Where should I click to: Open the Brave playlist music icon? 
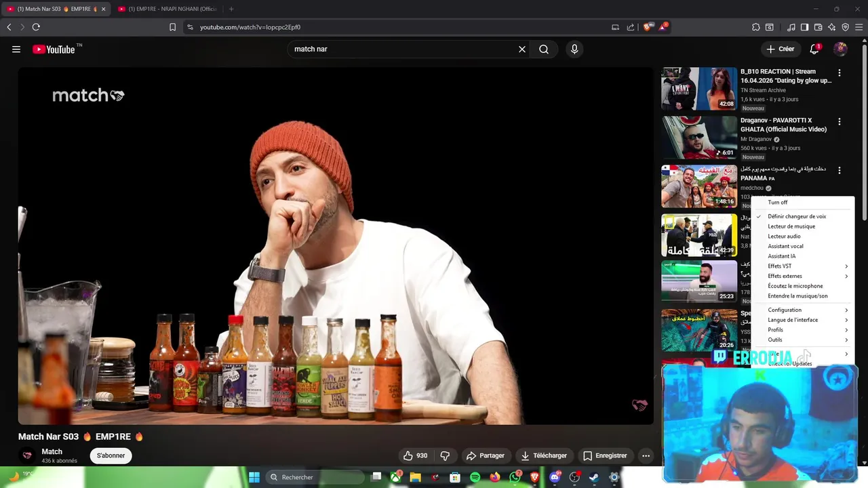point(791,27)
